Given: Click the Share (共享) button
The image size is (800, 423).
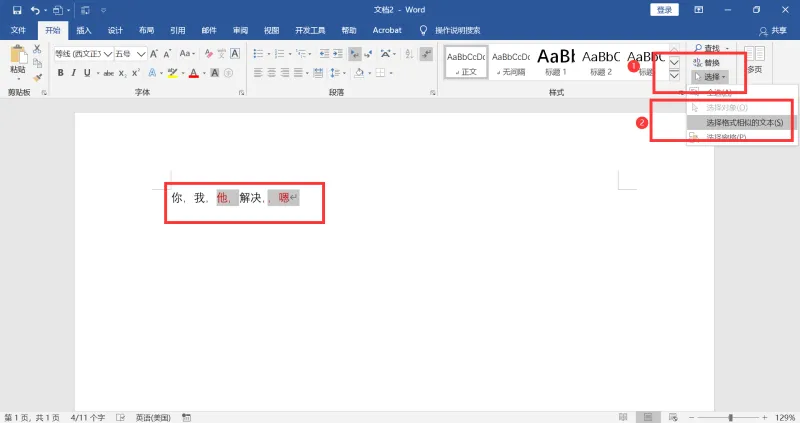Looking at the screenshot, I should tap(772, 31).
